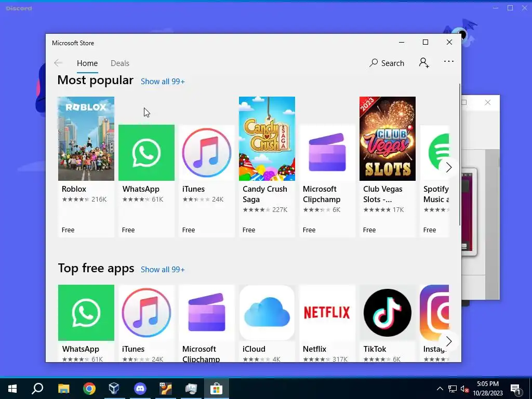Open iTunes icon in Top free apps
This screenshot has height=399, width=532.
[147, 312]
